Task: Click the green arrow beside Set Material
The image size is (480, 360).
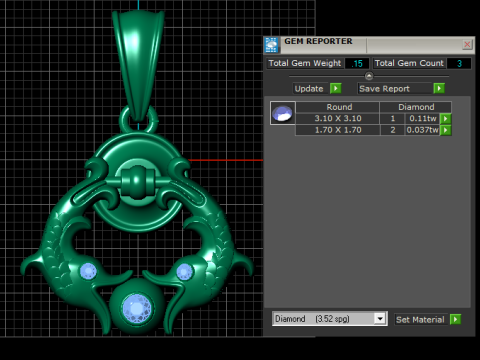Action: click(x=455, y=319)
